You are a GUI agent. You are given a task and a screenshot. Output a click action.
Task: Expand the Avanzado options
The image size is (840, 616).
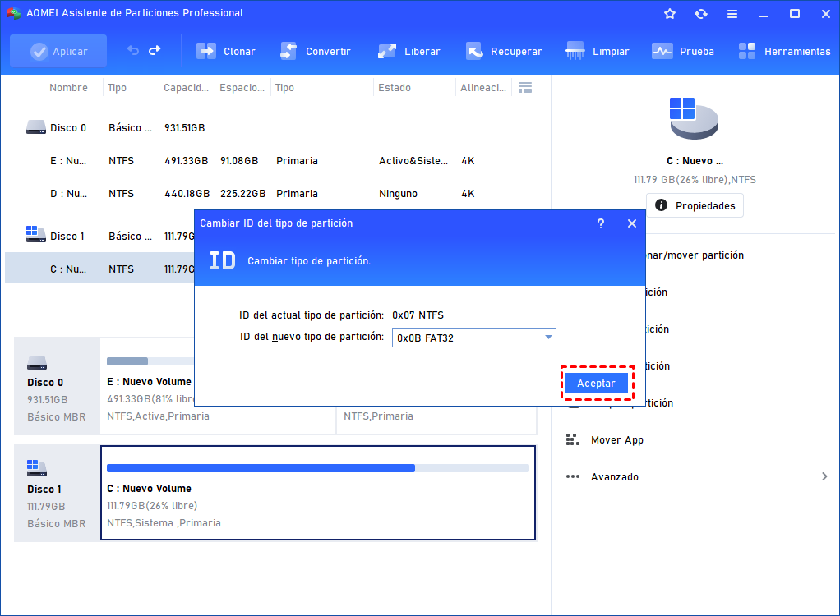point(696,477)
